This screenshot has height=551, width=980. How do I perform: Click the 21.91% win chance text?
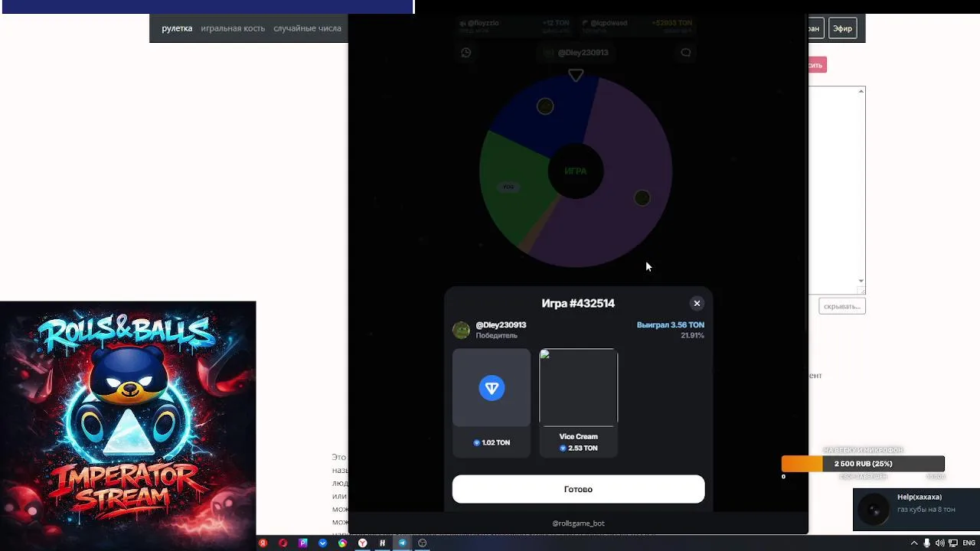pyautogui.click(x=692, y=335)
